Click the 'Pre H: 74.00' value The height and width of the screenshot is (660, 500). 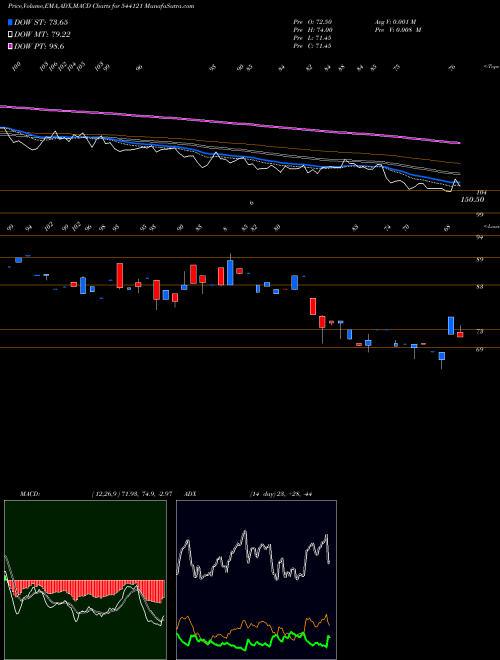[x=313, y=30]
